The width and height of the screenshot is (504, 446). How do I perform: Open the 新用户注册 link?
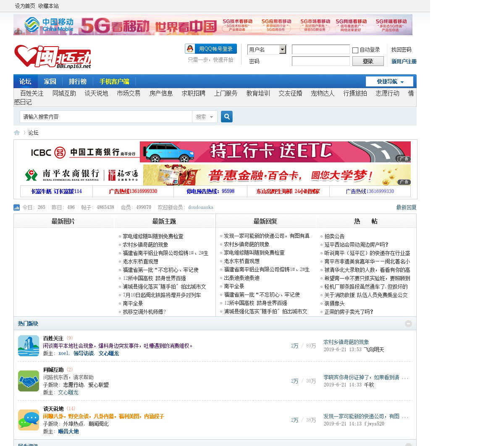coord(404,61)
